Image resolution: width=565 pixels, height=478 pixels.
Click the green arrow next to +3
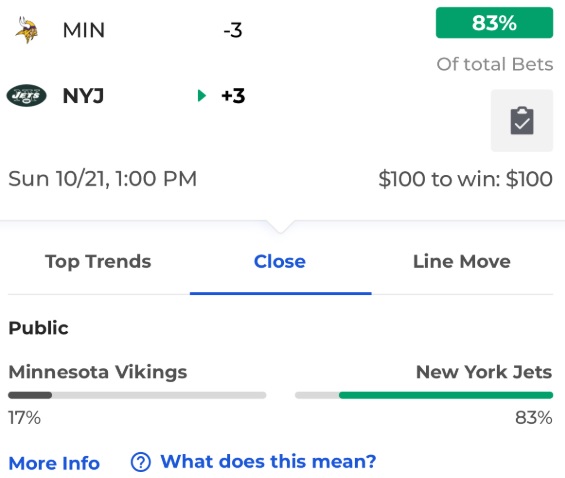point(201,95)
